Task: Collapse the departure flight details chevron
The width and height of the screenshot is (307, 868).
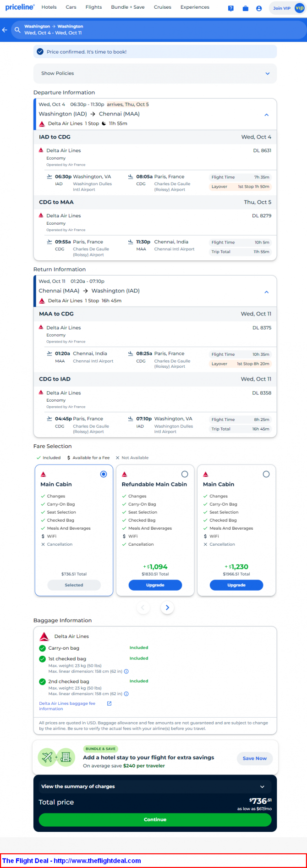Action: (x=267, y=115)
